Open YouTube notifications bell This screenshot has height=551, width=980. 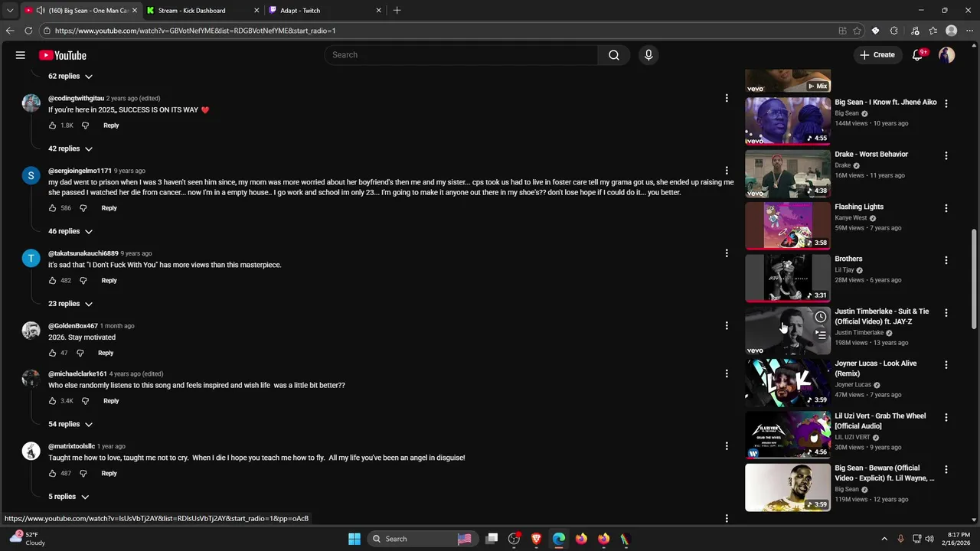pos(918,55)
